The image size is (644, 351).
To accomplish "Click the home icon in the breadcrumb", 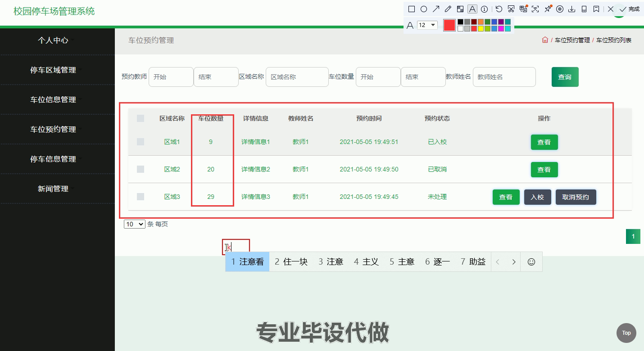I will (545, 40).
